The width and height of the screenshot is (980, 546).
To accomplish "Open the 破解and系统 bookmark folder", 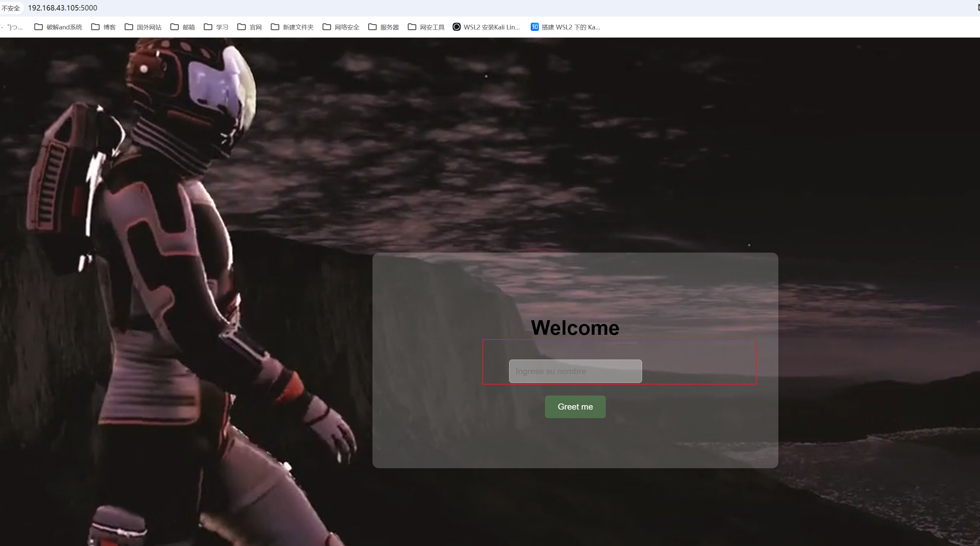I will pyautogui.click(x=58, y=27).
